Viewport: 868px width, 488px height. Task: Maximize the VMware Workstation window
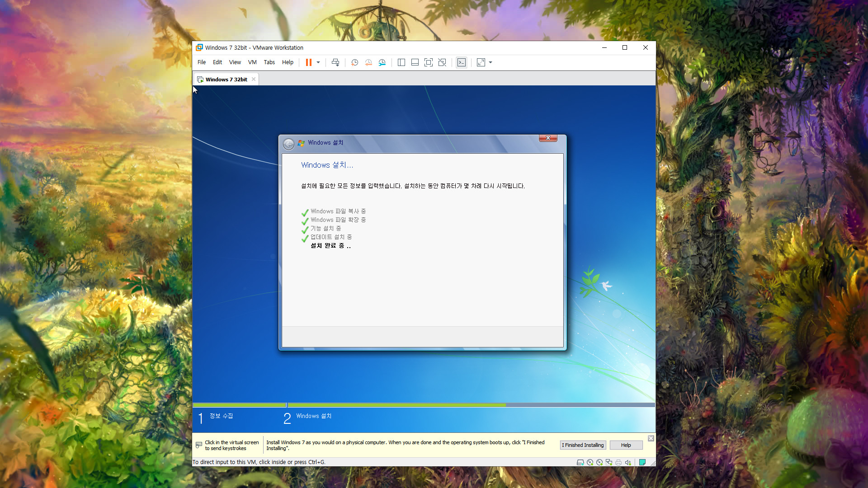pos(625,47)
